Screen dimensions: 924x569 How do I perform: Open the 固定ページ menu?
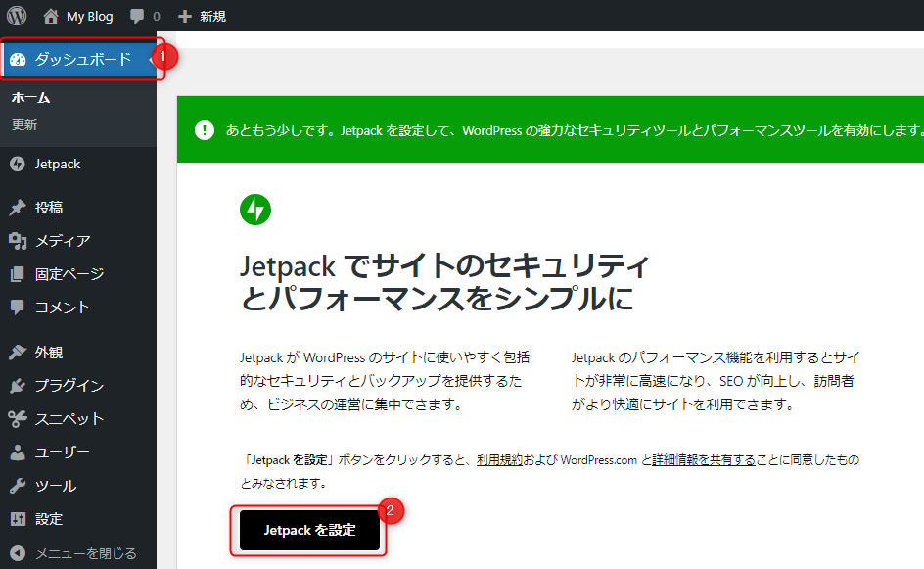click(x=69, y=273)
